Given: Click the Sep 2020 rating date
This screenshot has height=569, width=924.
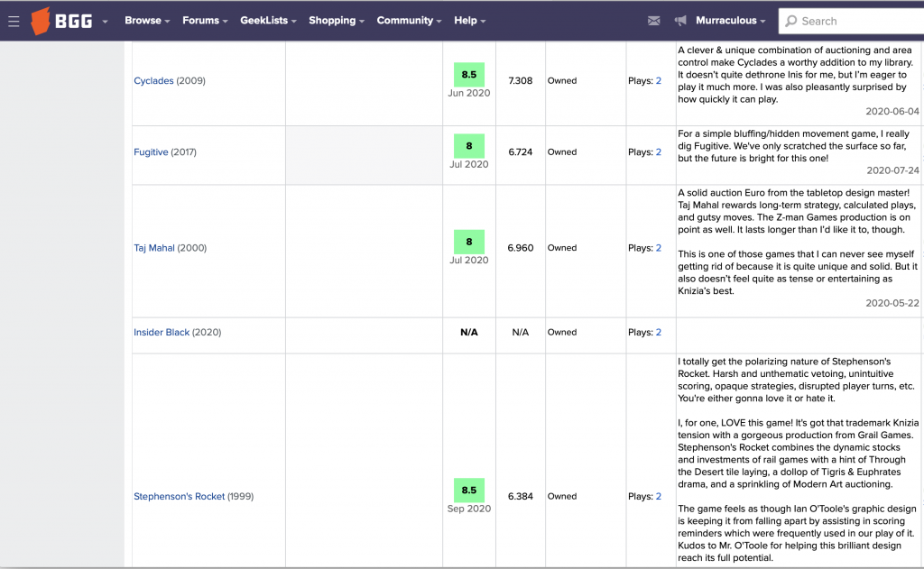Looking at the screenshot, I should [469, 509].
